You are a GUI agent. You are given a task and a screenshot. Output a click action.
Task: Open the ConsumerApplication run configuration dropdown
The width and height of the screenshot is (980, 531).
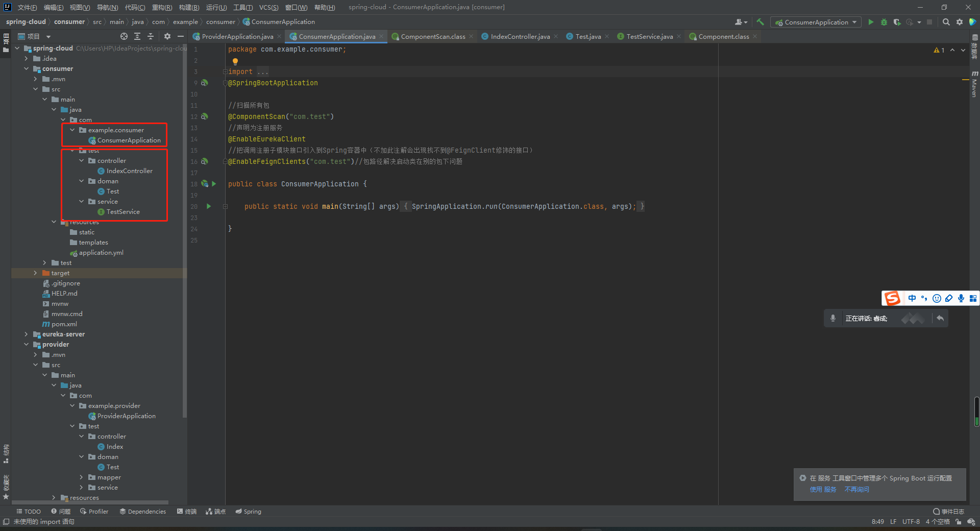click(x=855, y=22)
